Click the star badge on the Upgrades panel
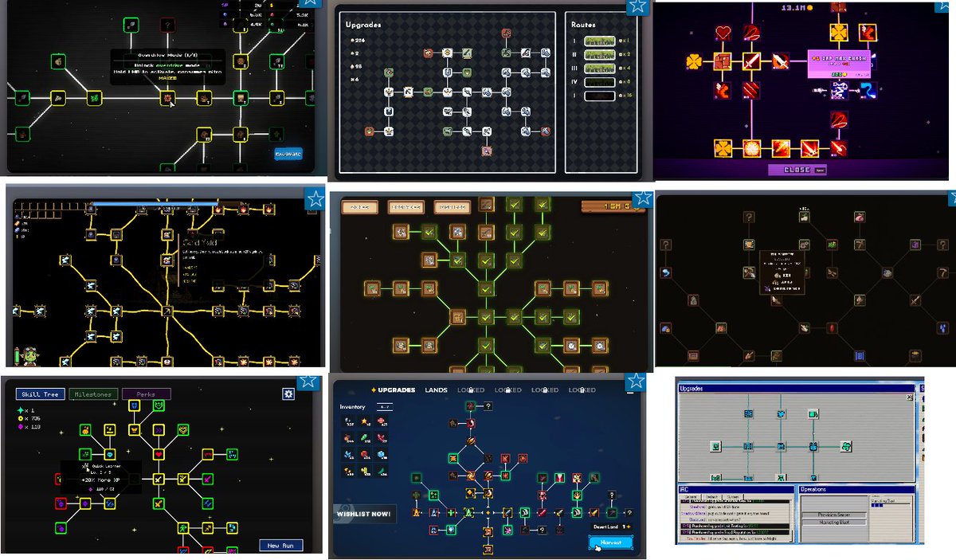The width and height of the screenshot is (956, 560). coord(637,7)
